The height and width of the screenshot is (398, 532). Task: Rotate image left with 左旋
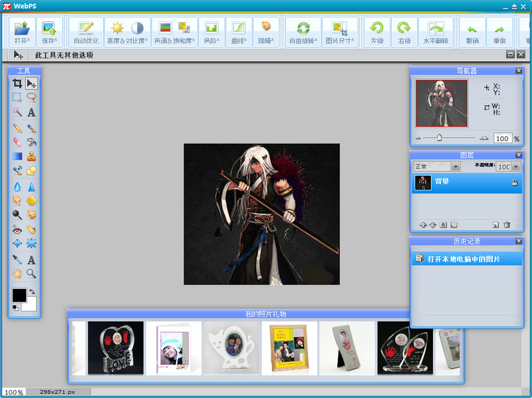pyautogui.click(x=377, y=33)
